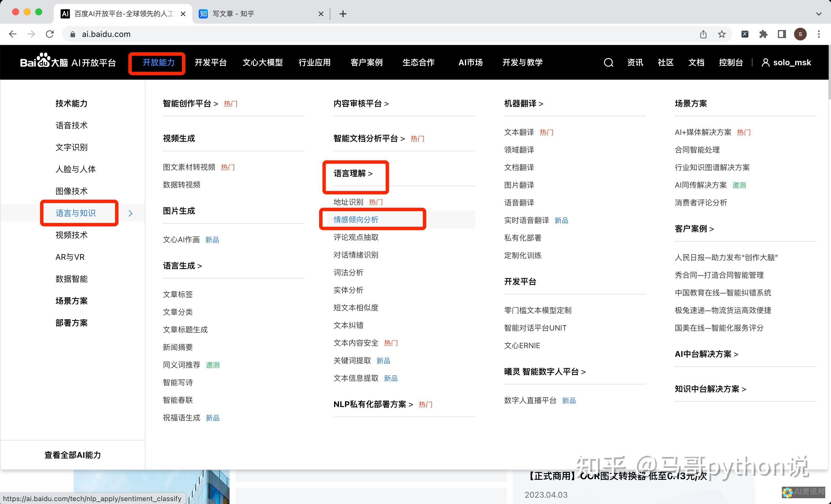
Task: Select 人脸与人体 in the sidebar
Action: 76,169
